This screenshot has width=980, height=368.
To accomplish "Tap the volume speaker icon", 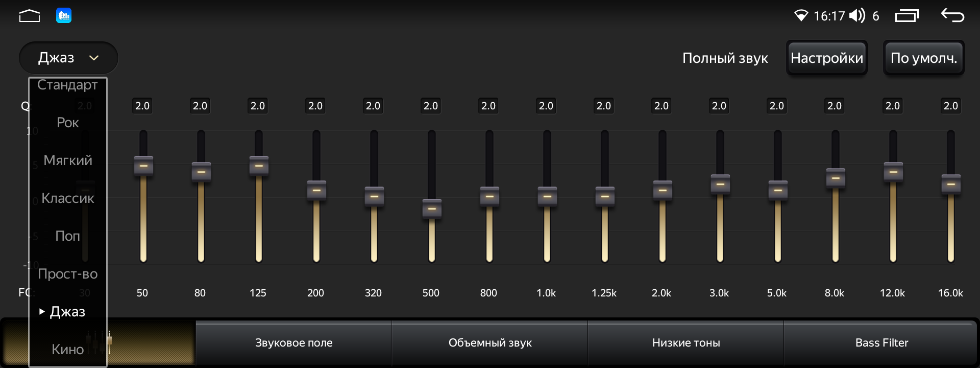I will 857,16.
